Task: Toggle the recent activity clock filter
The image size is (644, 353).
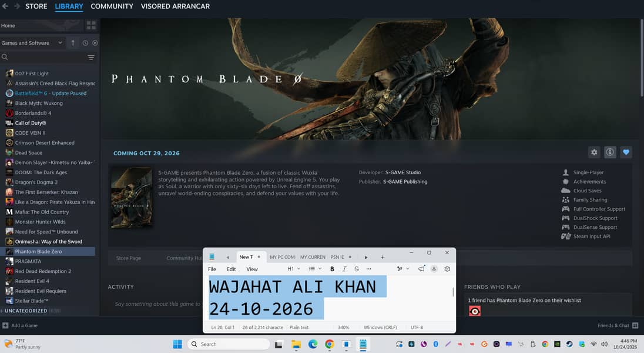Action: (x=85, y=43)
